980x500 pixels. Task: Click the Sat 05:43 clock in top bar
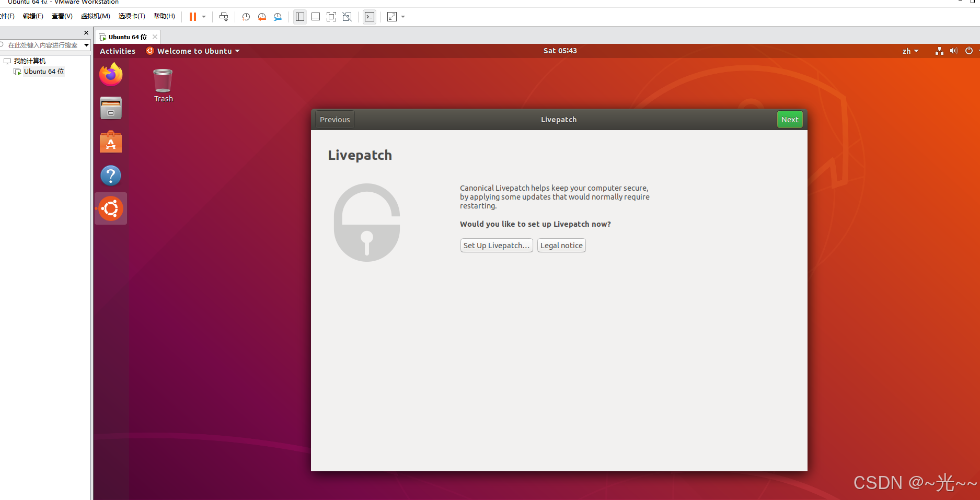[560, 51]
